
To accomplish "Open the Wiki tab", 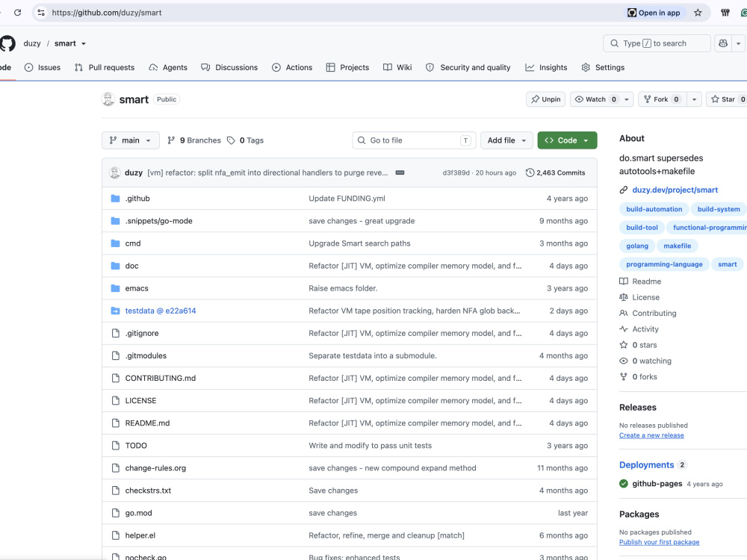I will coord(397,68).
